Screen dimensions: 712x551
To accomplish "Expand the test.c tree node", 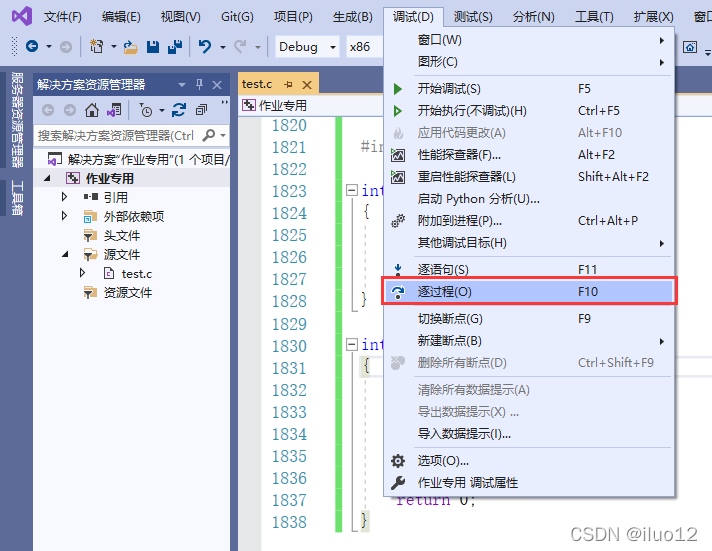I will tap(82, 273).
